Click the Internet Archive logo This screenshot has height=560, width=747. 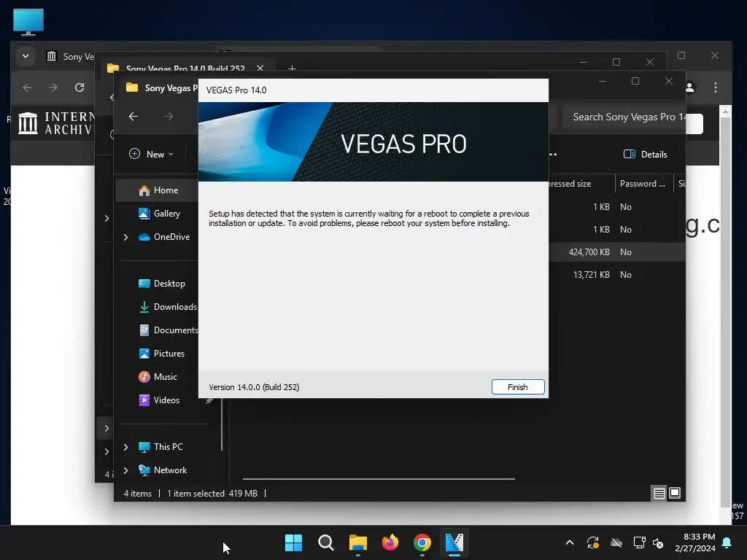click(55, 122)
